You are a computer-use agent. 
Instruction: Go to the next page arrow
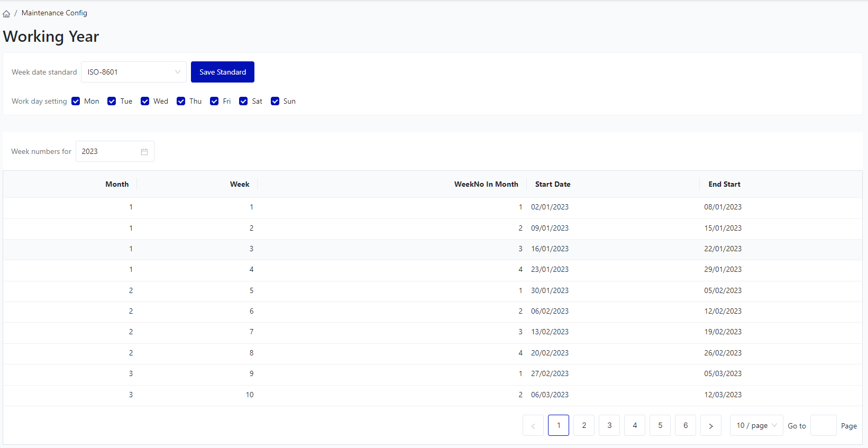tap(710, 426)
